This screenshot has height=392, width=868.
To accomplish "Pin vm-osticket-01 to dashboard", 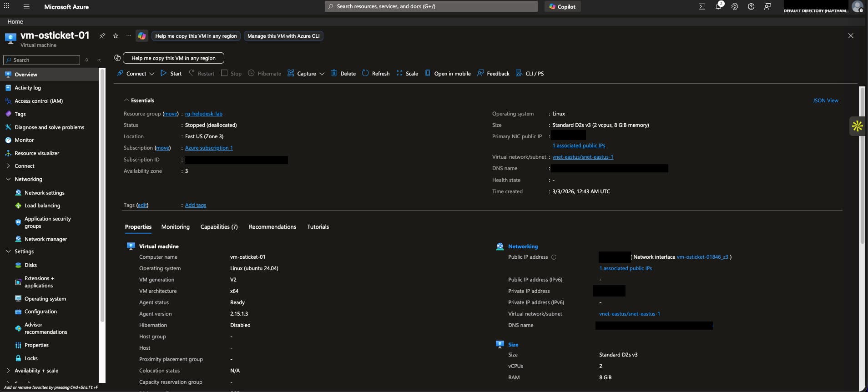I will 102,35.
